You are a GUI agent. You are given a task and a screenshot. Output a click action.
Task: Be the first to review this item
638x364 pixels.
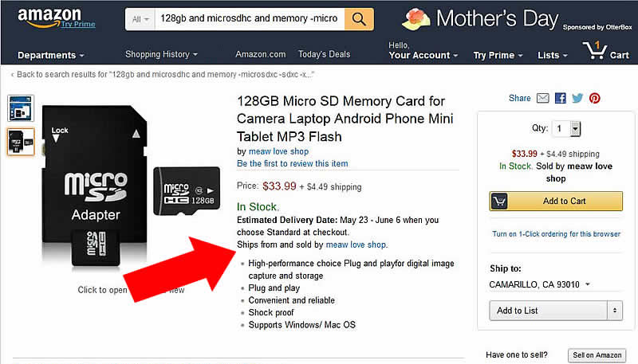tap(293, 163)
